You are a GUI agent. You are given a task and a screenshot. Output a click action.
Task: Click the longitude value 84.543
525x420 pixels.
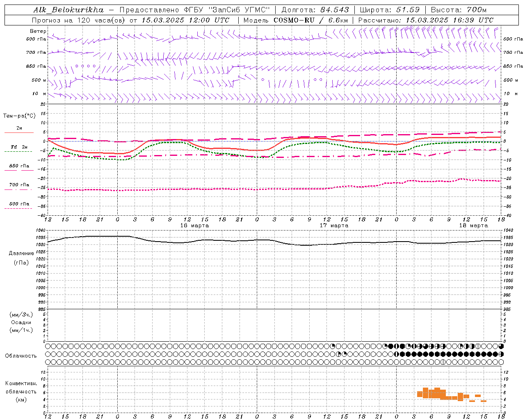[x=334, y=10]
